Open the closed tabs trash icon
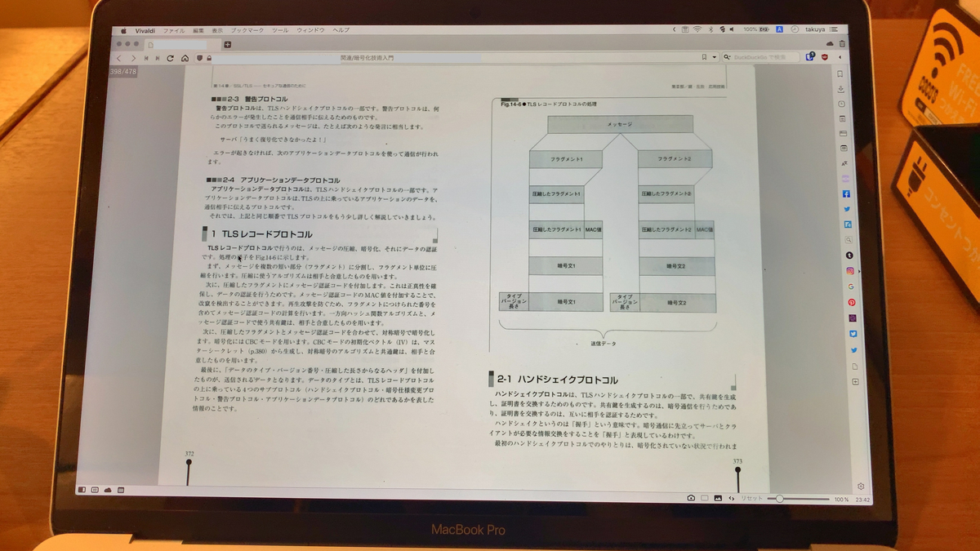This screenshot has height=551, width=980. (x=842, y=43)
